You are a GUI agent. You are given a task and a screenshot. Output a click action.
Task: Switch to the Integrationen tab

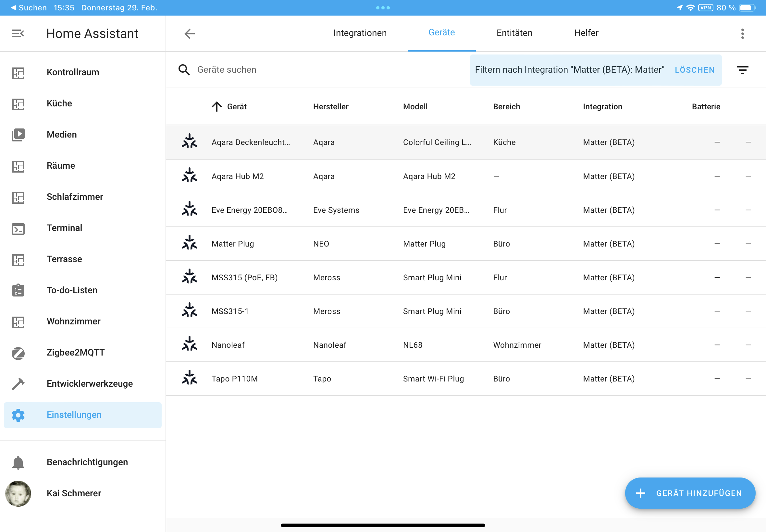[x=360, y=33]
